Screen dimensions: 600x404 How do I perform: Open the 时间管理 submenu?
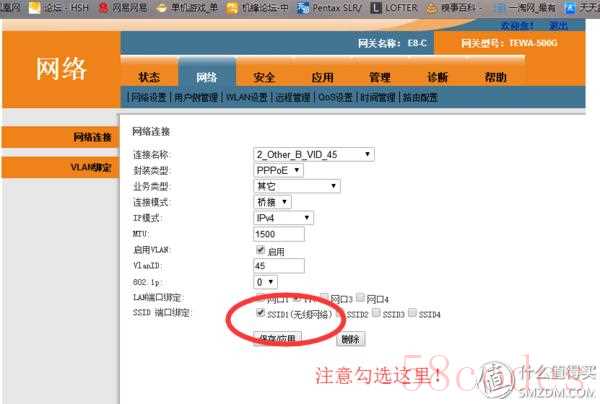378,97
